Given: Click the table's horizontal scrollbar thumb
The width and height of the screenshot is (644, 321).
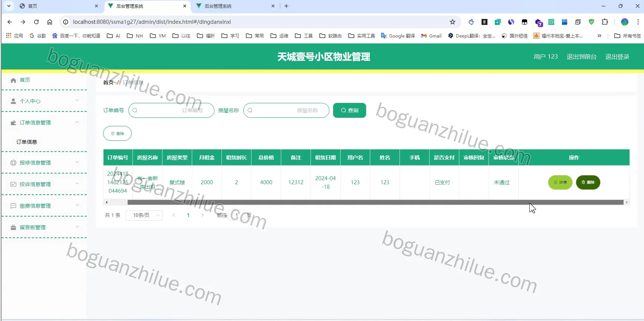Looking at the screenshot, I should [375, 202].
